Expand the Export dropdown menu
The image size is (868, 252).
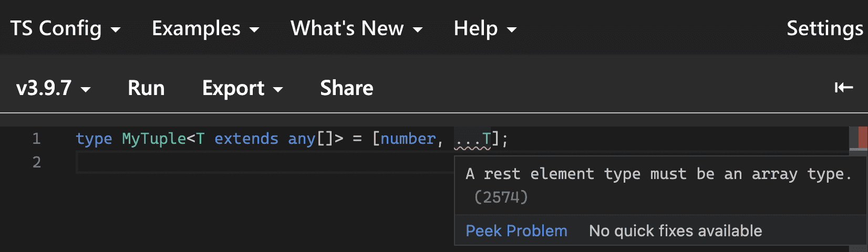coord(243,88)
